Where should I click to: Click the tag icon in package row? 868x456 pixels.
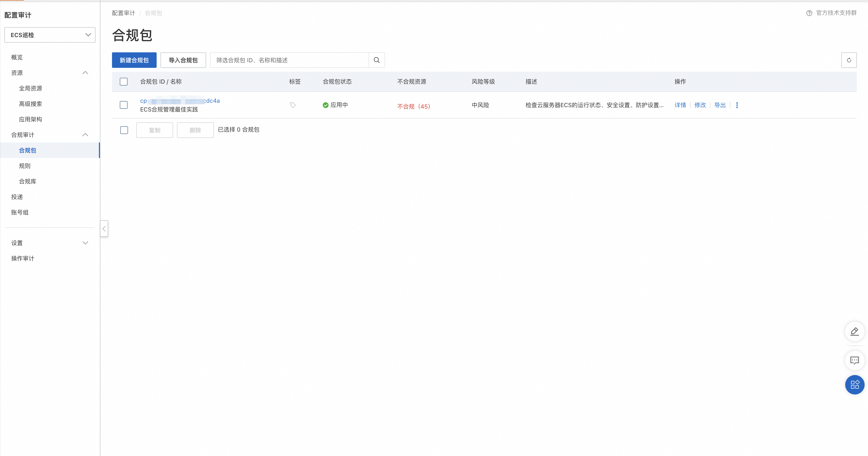coord(292,105)
